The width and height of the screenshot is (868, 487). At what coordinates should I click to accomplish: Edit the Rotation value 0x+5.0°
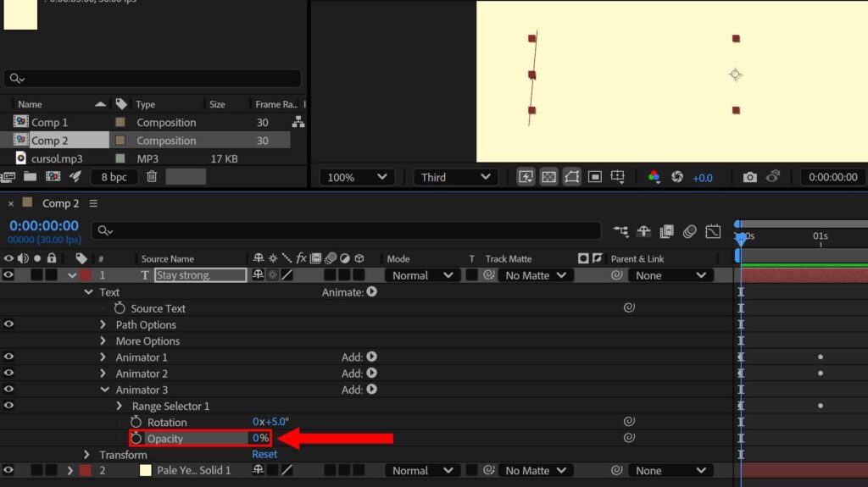click(x=270, y=422)
